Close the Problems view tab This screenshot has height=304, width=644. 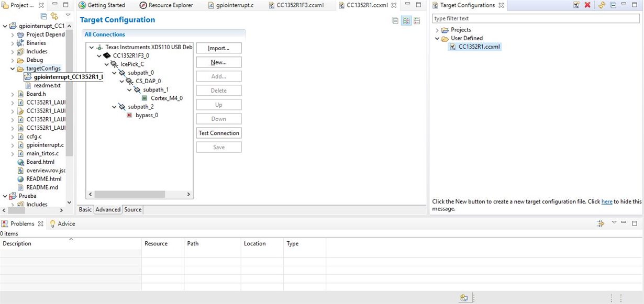pos(41,223)
